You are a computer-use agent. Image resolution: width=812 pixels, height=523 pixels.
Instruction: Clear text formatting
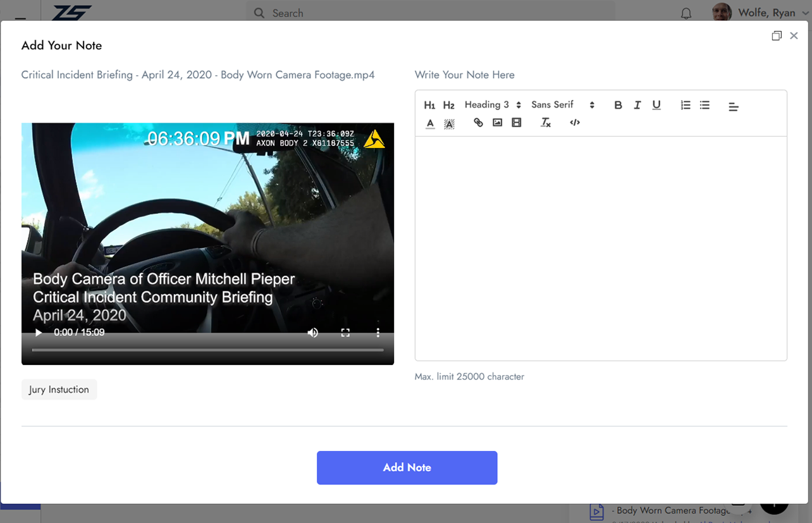(545, 123)
